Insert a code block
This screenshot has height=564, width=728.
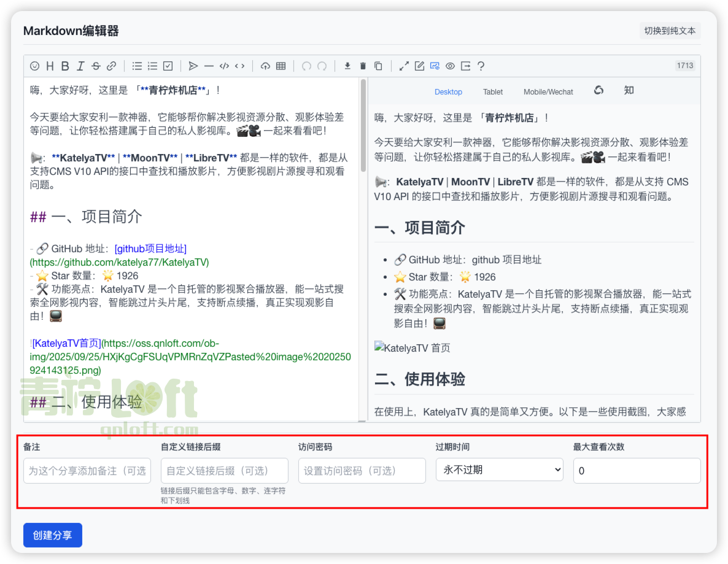point(224,66)
